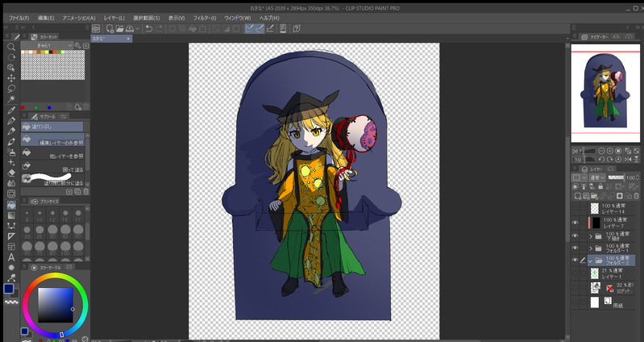Screen dimensions: 644x342
Task: Select the Text tool
Action: point(11,256)
